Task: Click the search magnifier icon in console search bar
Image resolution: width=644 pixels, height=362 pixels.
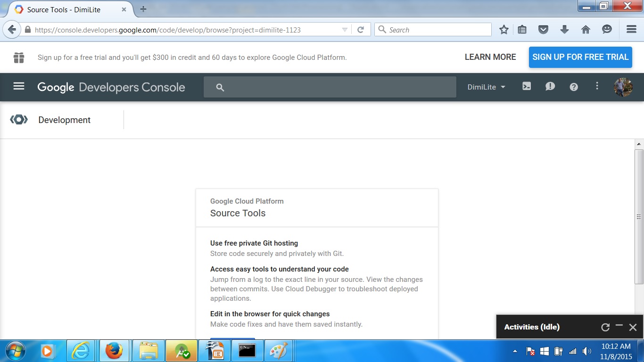Action: click(x=220, y=87)
